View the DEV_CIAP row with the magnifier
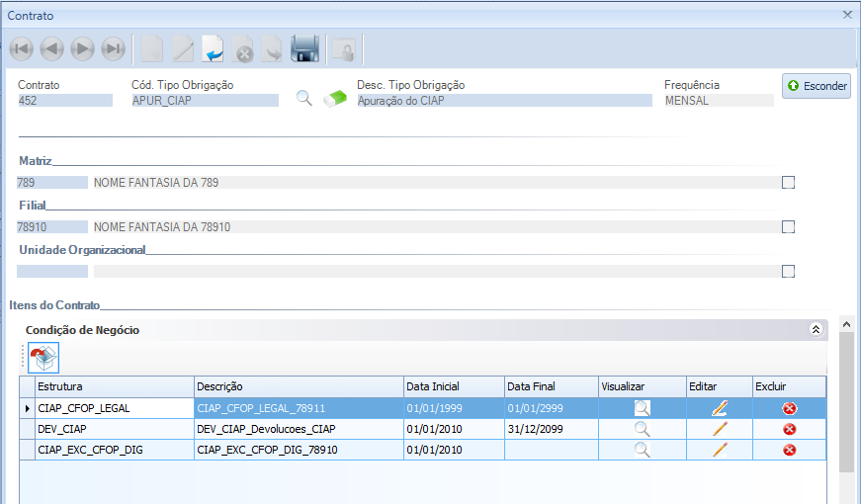Viewport: 861px width, 504px height. tap(642, 429)
